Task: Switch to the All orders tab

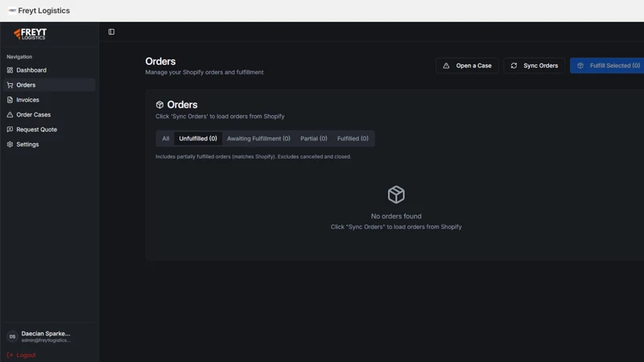Action: coord(166,138)
